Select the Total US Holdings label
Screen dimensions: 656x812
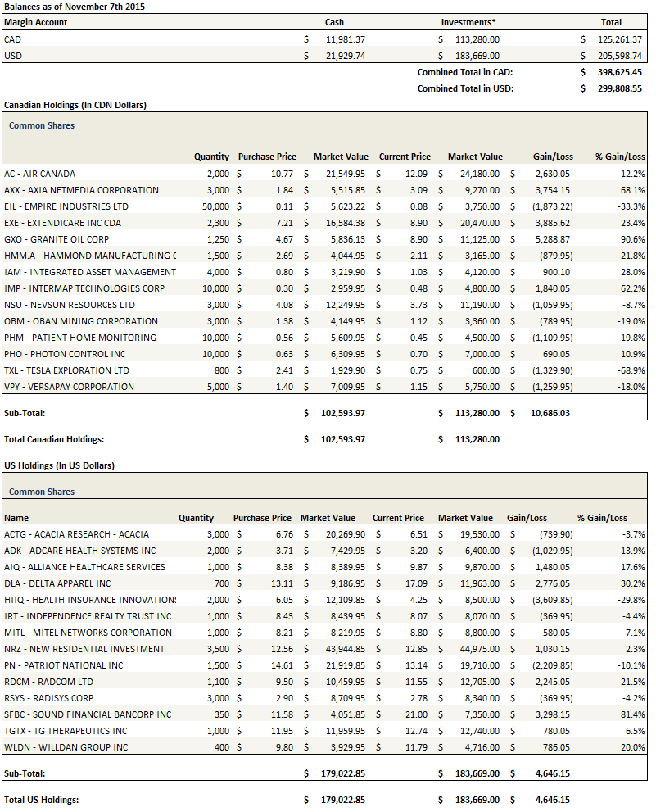pos(42,800)
